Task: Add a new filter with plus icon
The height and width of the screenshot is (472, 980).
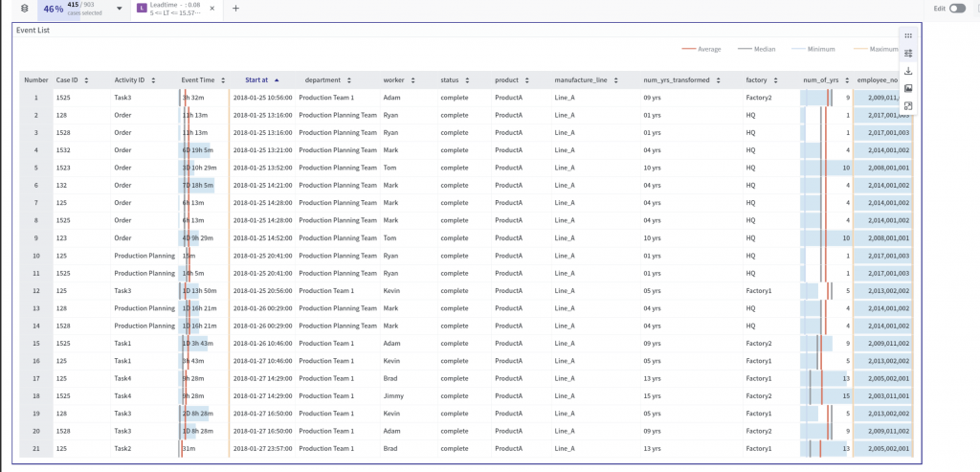Action: tap(235, 9)
